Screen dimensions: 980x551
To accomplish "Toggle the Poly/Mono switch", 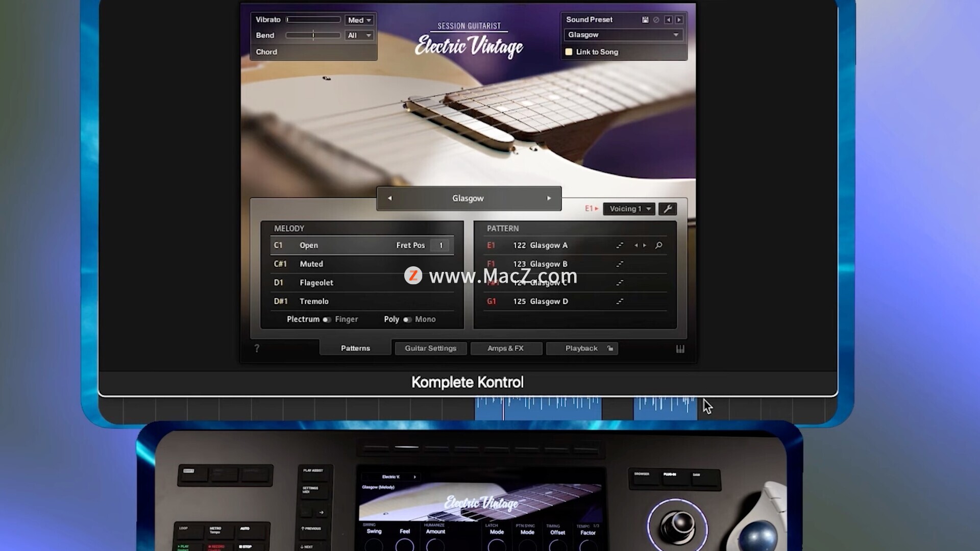I will point(407,320).
